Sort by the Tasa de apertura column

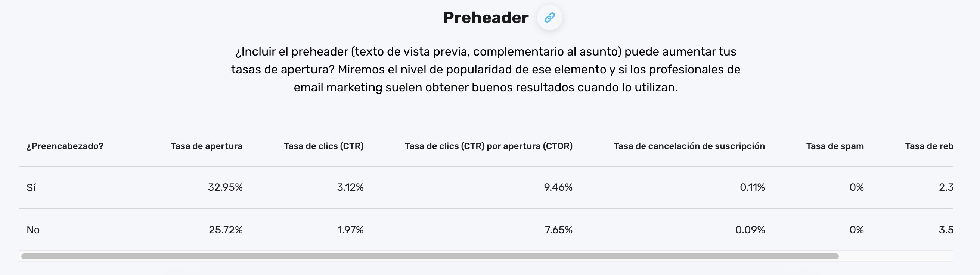[207, 146]
